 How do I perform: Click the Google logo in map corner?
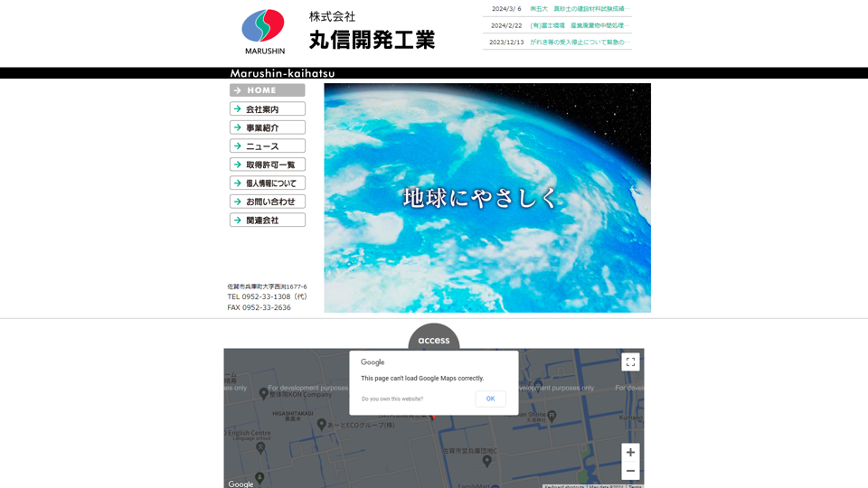pos(241,483)
